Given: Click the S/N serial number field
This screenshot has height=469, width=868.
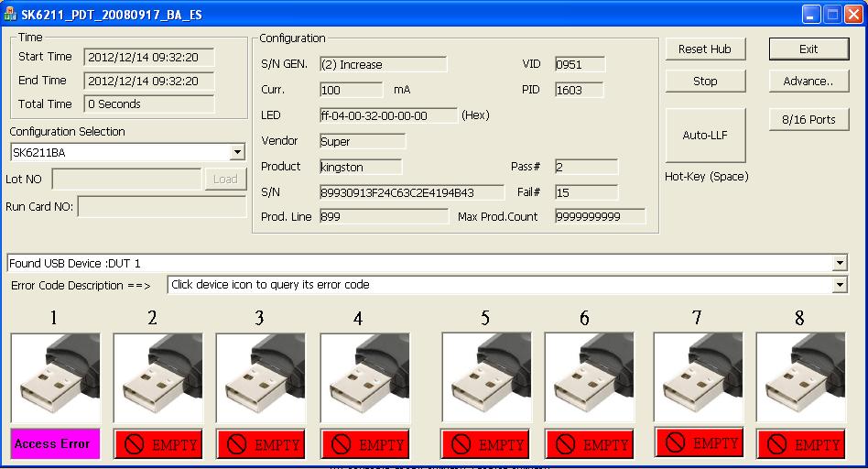Looking at the screenshot, I should (412, 192).
